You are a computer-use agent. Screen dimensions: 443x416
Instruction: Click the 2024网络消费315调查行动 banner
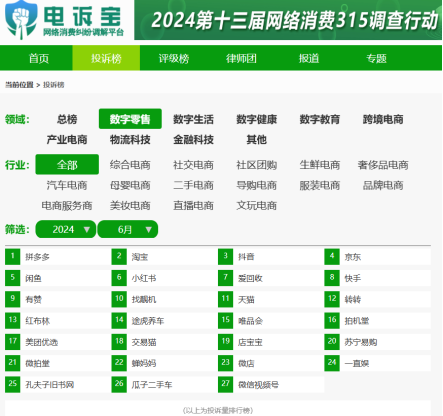[x=288, y=20]
